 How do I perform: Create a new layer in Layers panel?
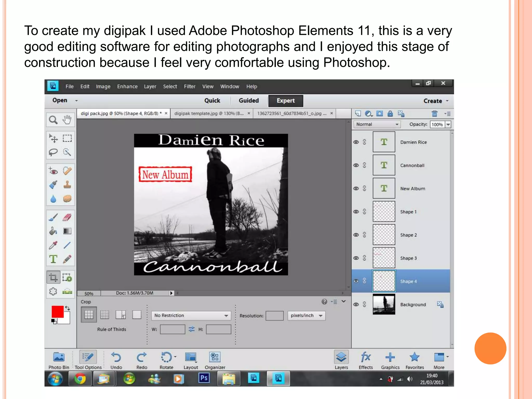(358, 114)
